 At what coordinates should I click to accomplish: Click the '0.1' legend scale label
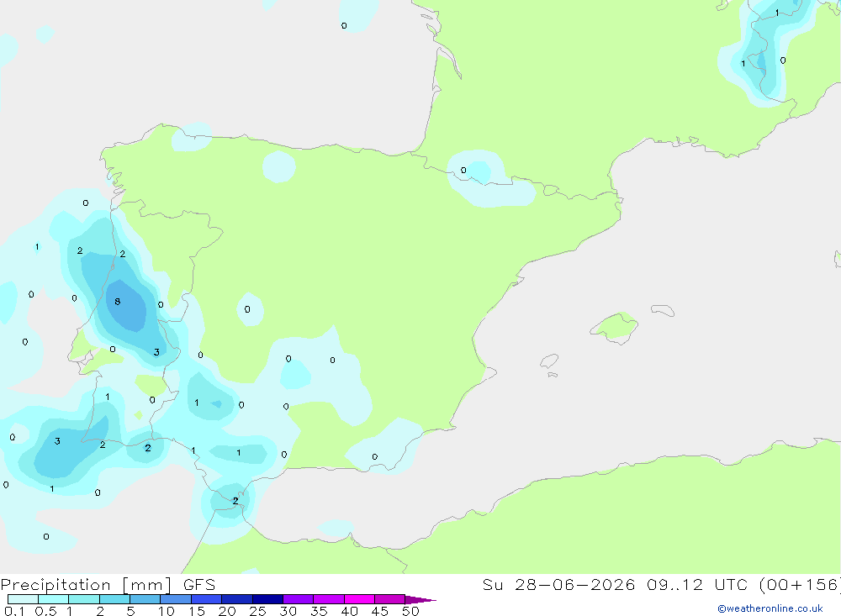click(14, 611)
